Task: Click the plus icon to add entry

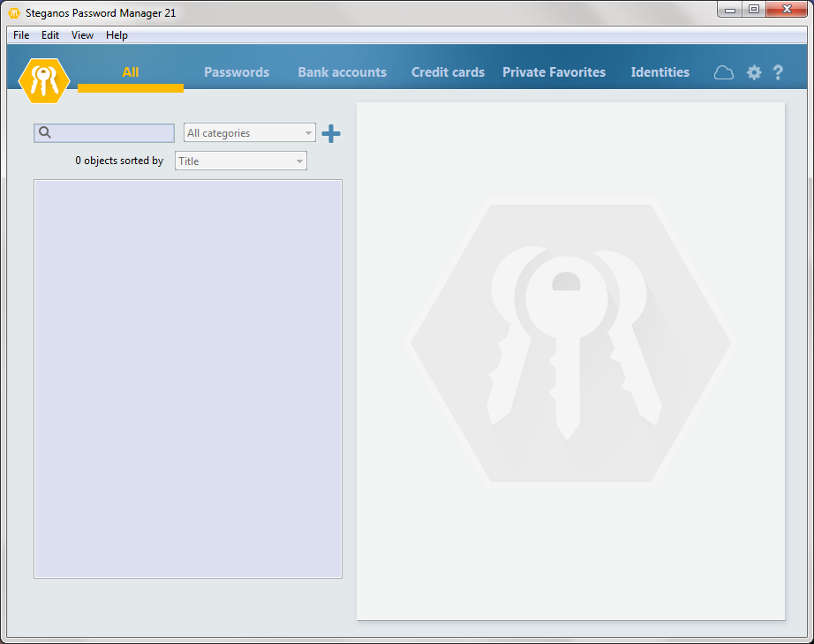Action: click(x=331, y=132)
